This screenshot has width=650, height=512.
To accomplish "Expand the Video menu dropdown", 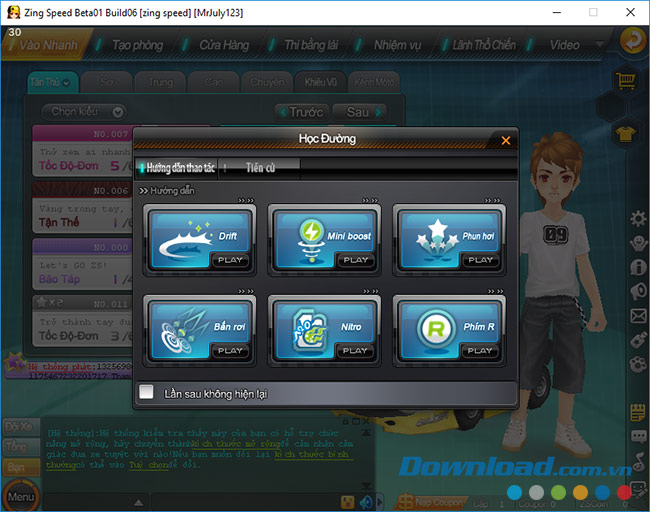I will point(599,45).
